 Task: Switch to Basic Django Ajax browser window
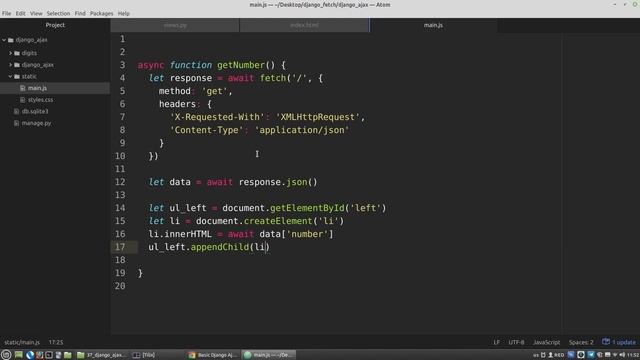tap(213, 355)
